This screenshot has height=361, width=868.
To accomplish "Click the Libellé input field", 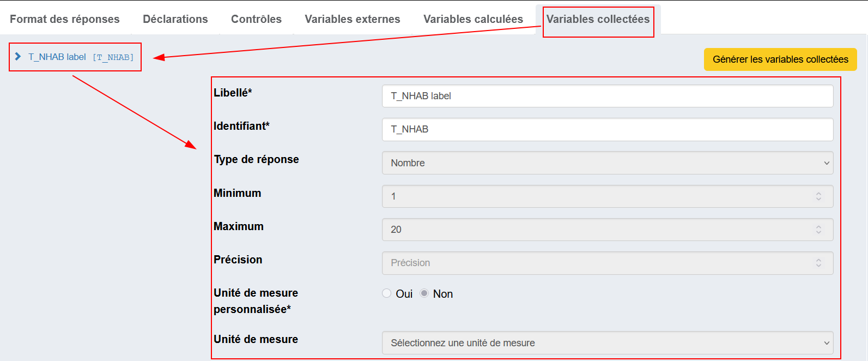I will coord(607,96).
